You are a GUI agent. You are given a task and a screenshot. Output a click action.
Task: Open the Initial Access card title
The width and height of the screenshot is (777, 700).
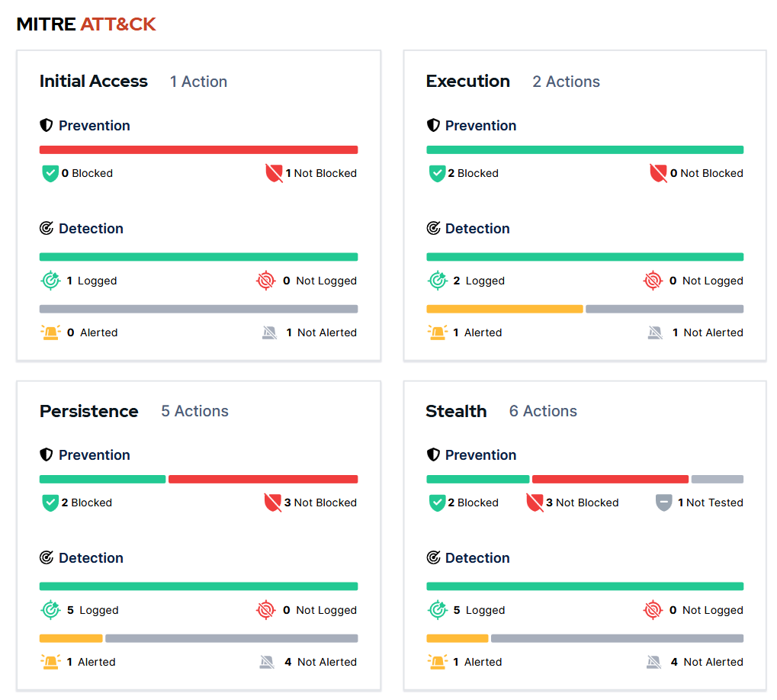94,82
